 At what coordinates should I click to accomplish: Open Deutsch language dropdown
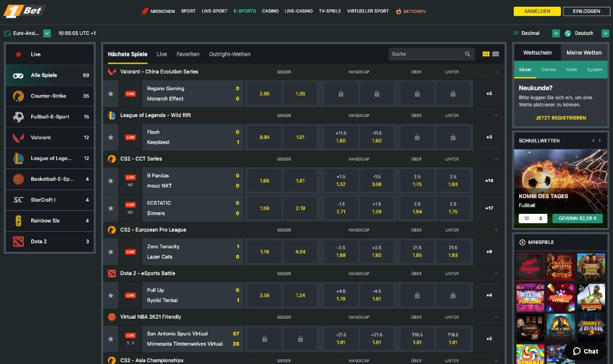click(605, 33)
